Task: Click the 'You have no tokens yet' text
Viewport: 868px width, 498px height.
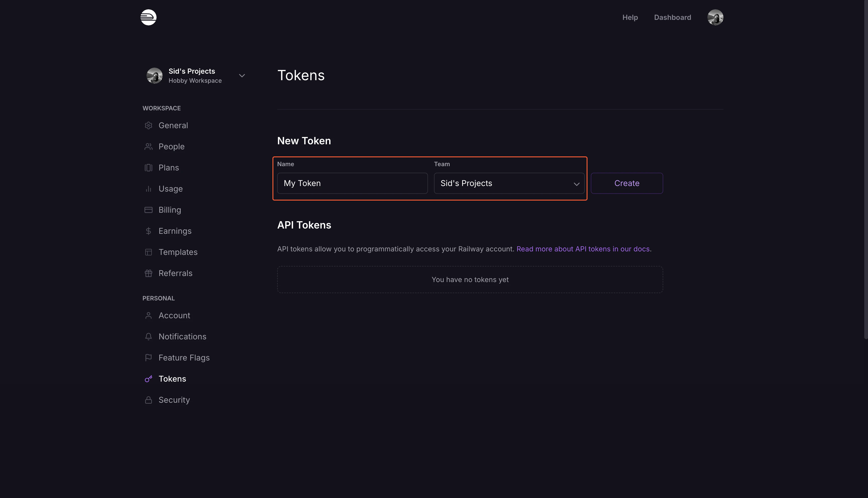Action: click(x=470, y=280)
